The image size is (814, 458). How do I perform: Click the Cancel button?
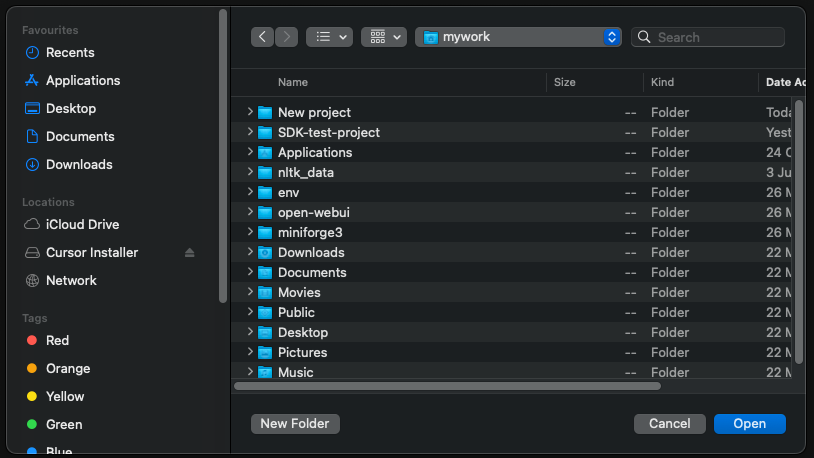click(669, 424)
